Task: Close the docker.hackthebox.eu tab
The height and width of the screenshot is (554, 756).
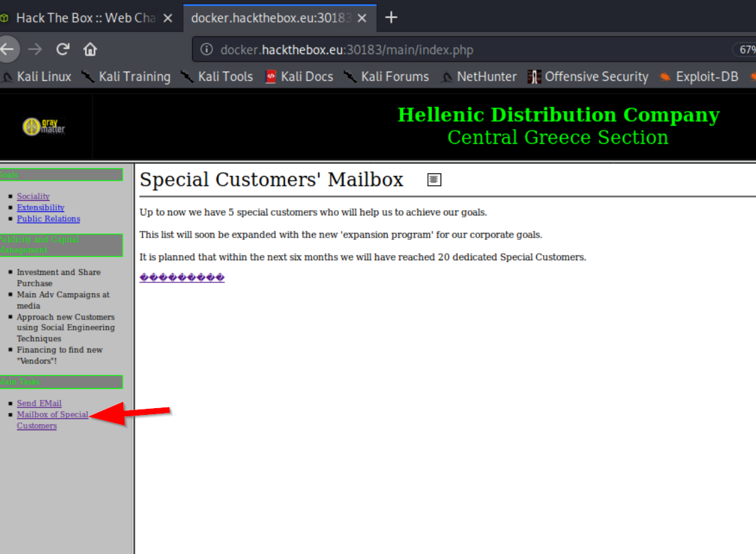Action: [x=362, y=18]
